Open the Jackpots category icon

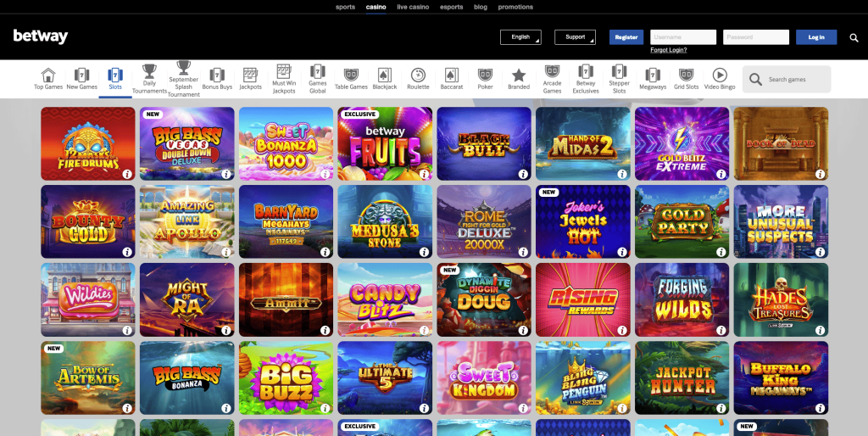pyautogui.click(x=251, y=75)
